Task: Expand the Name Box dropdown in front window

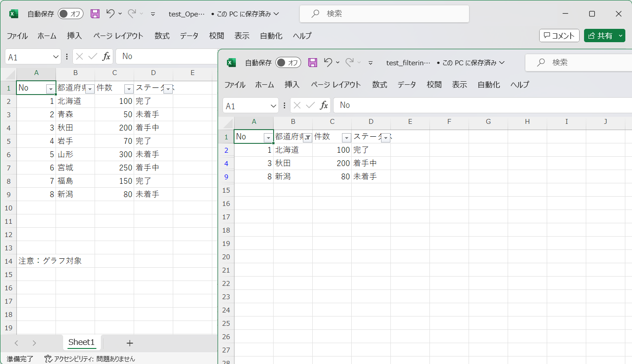Action: coord(274,106)
